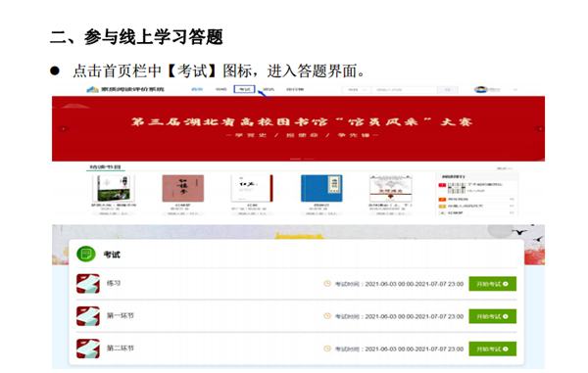Click the 第一环节 exam row icon
Viewport: 588px width, 373px height.
point(88,316)
